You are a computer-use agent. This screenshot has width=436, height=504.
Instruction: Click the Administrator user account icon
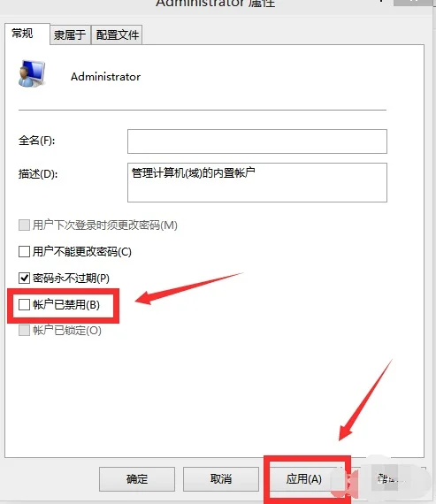tap(32, 73)
